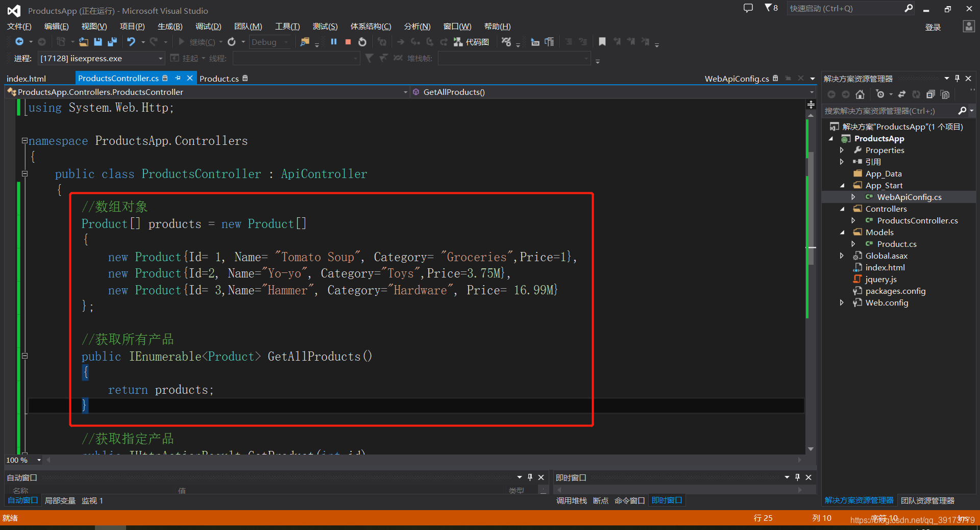980x530 pixels.
Task: Collapse all in Solution Explorer
Action: (930, 94)
